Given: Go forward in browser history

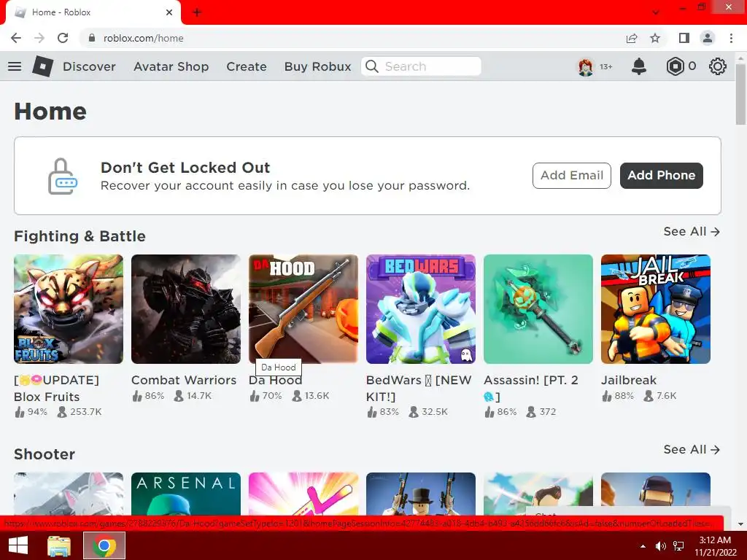Looking at the screenshot, I should [39, 38].
